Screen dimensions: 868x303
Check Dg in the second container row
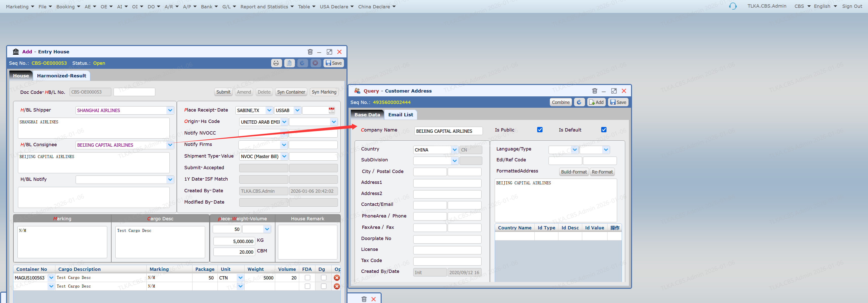pyautogui.click(x=323, y=286)
